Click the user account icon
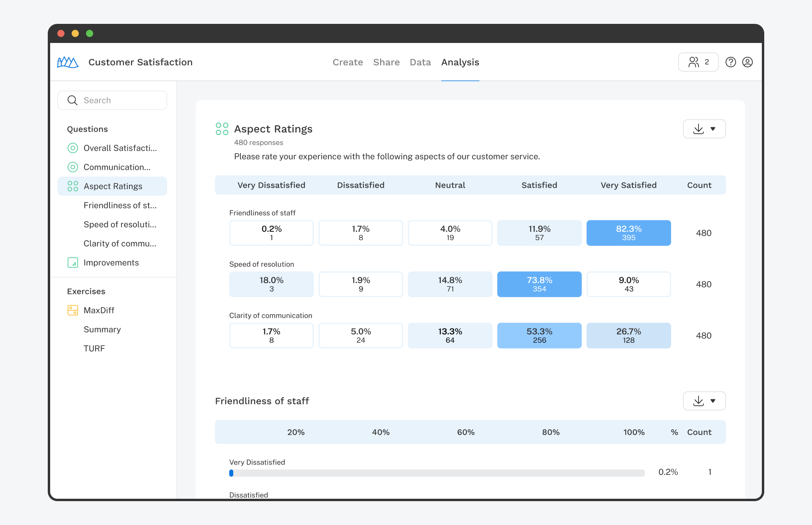812x525 pixels. point(748,62)
